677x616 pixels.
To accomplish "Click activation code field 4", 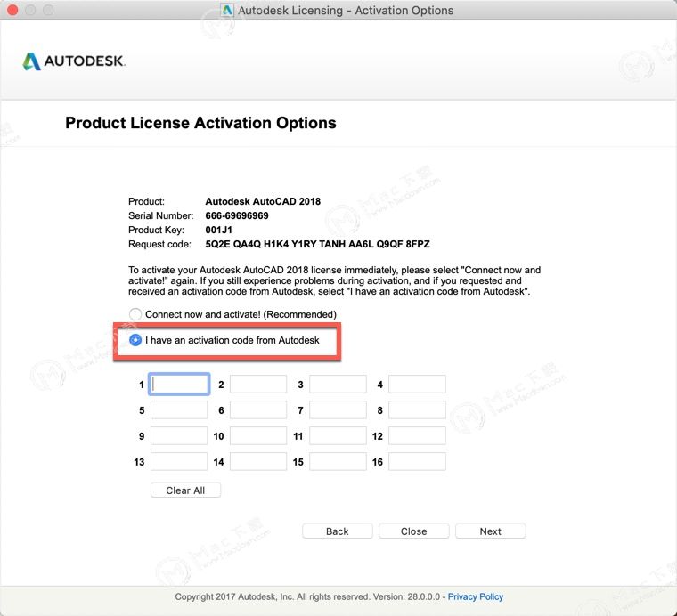I will [417, 385].
